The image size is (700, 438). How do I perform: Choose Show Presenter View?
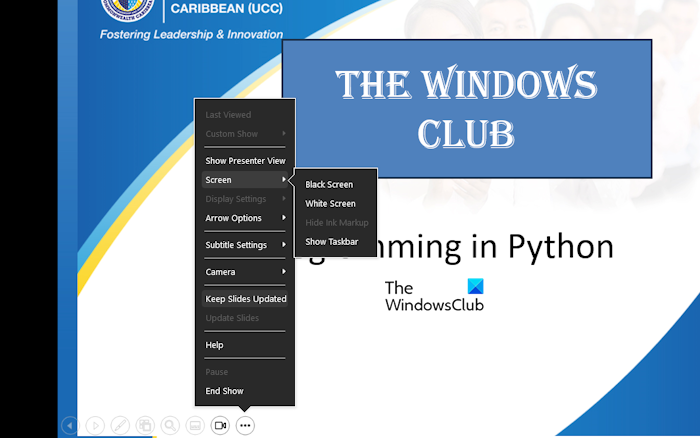245,161
